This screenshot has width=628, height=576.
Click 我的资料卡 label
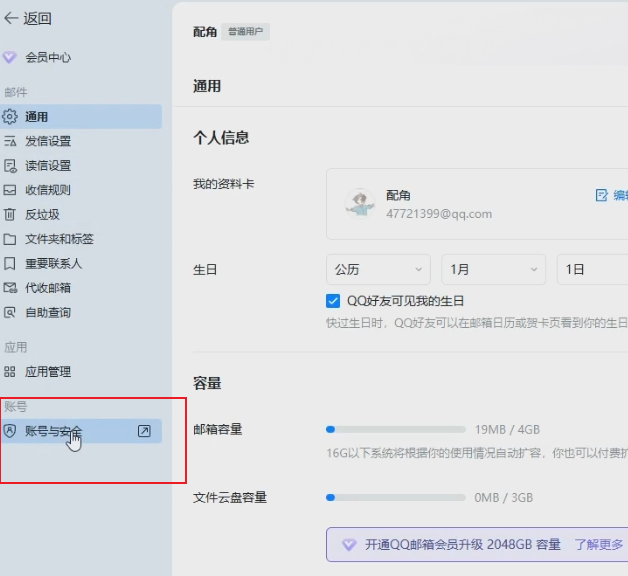click(x=223, y=184)
